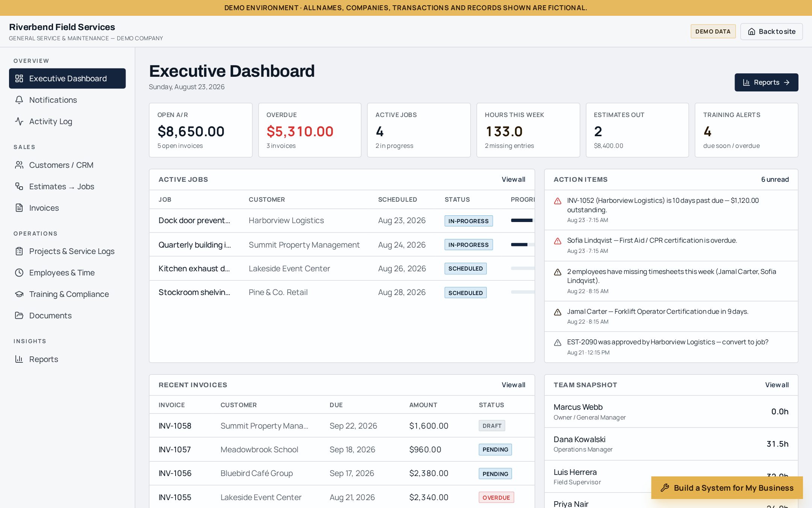Screen dimensions: 812x508
Task: Click the Kitchen exhaust job progress bar
Action: point(523,268)
